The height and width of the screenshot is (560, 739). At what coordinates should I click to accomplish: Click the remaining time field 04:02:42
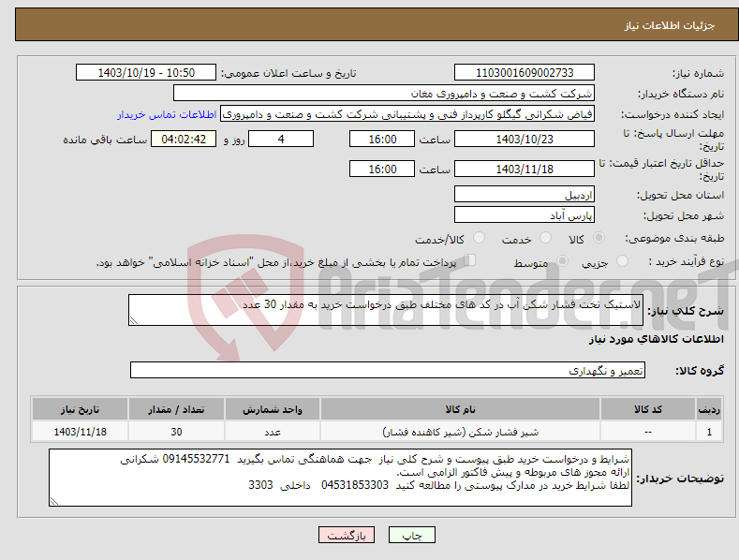click(x=184, y=139)
